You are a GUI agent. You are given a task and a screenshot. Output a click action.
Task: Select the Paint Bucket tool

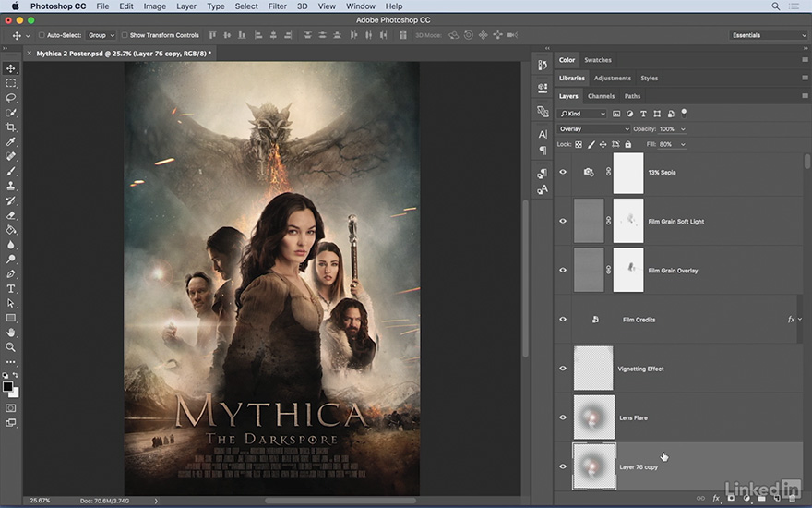pyautogui.click(x=10, y=230)
